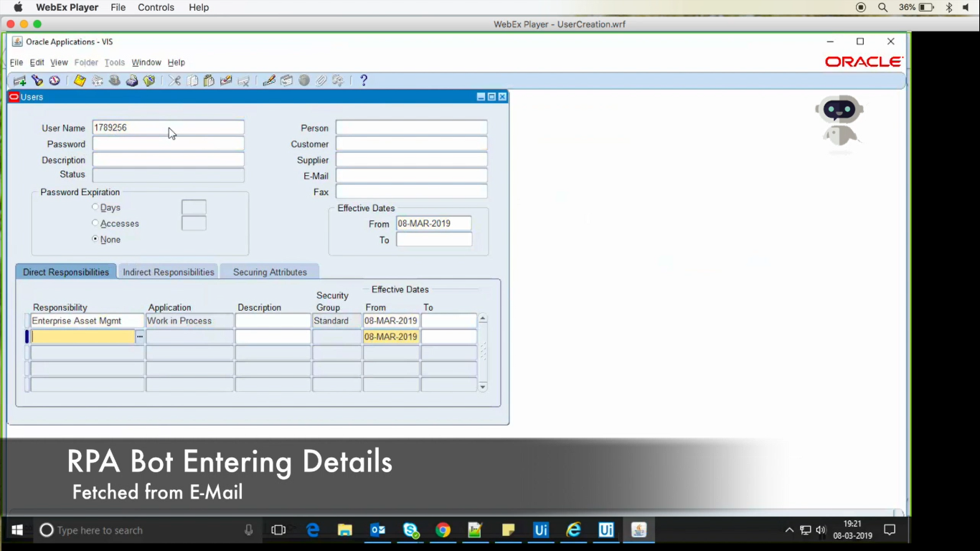This screenshot has width=980, height=551.
Task: Click the E-Mail input field
Action: coord(411,176)
